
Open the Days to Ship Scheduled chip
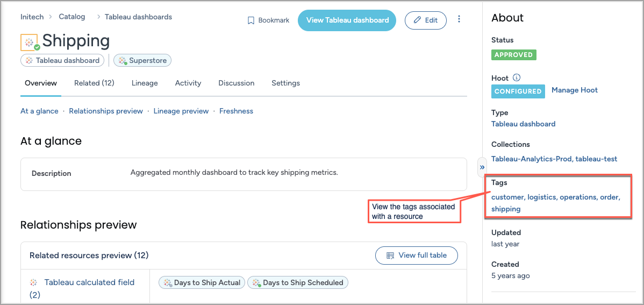coord(298,282)
